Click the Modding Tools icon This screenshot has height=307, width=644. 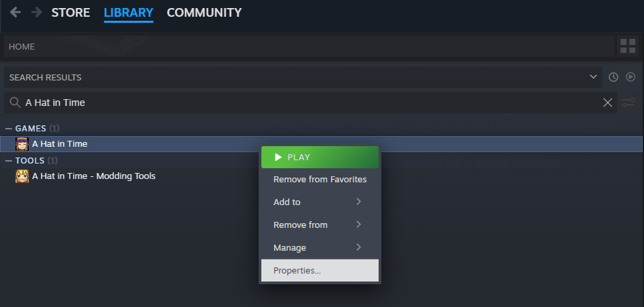pos(22,176)
